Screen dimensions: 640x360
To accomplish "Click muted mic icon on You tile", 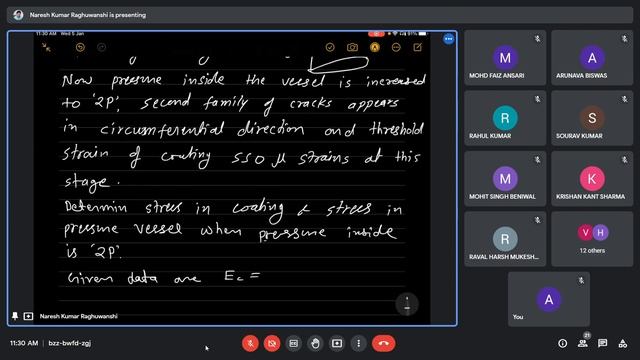I will pyautogui.click(x=581, y=280).
